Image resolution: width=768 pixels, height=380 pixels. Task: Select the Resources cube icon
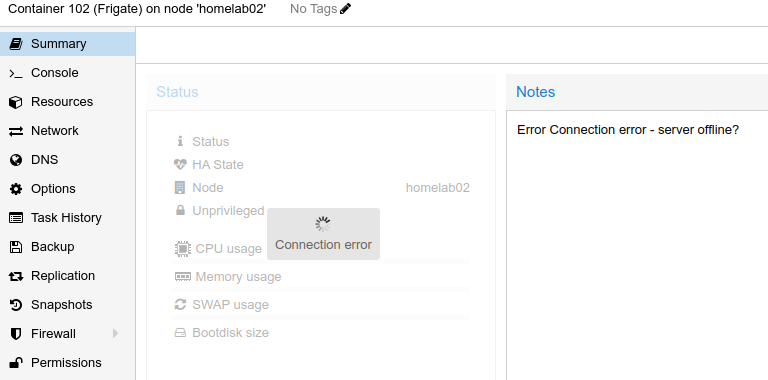point(16,102)
